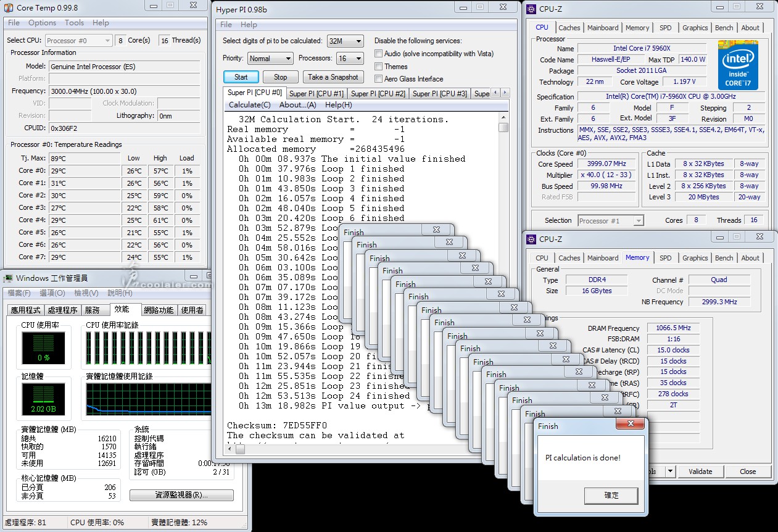
Task: Click the Intel Core i7 logo in CPU-Z
Action: point(738,65)
